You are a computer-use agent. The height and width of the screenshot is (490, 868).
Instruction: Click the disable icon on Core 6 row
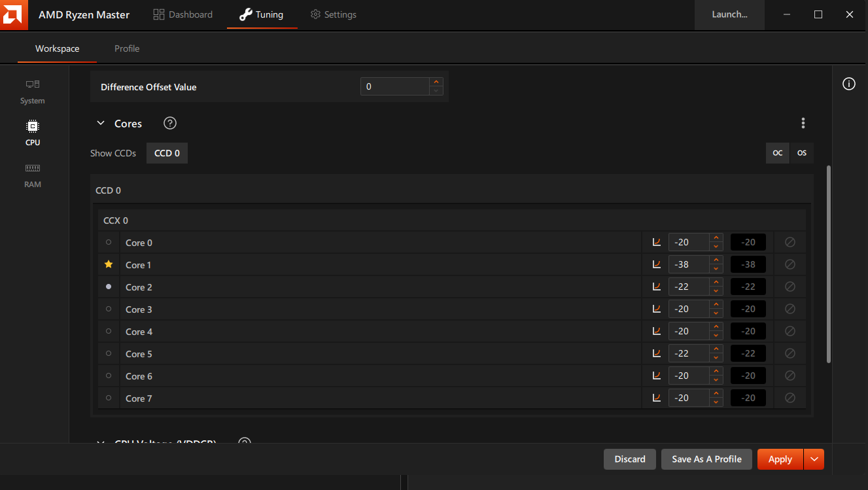790,376
